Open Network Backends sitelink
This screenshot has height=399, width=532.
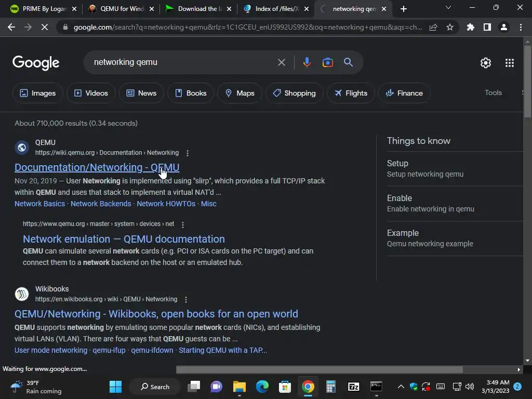click(x=101, y=204)
